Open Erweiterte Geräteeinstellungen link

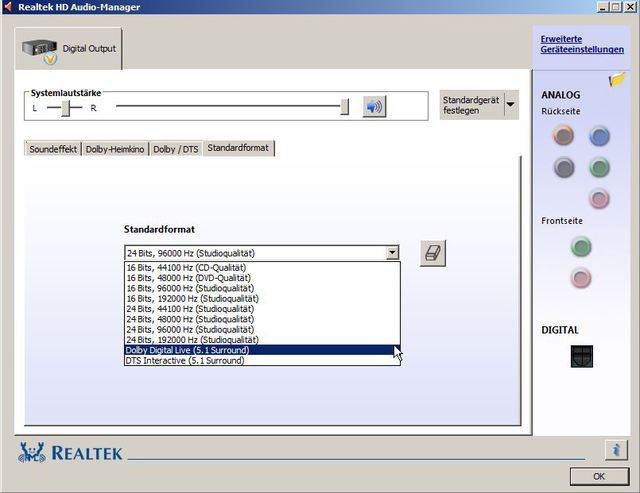(582, 44)
